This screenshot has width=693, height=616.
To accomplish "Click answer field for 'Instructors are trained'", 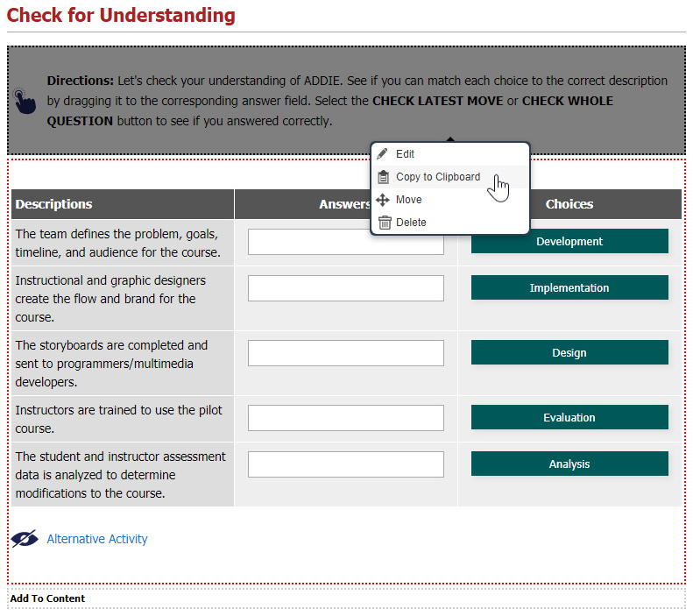I will [345, 418].
